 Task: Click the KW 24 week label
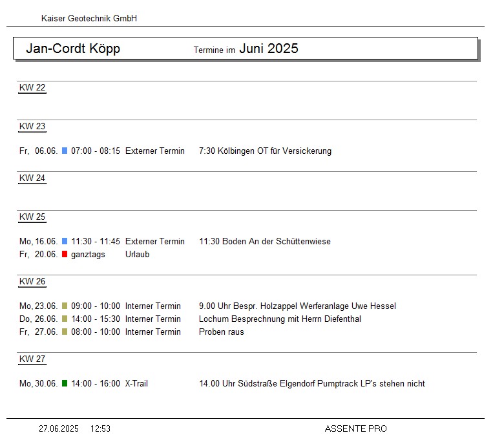click(32, 178)
